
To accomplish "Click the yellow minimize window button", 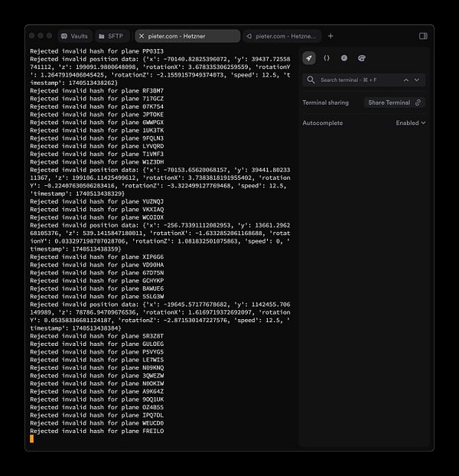I will pos(41,36).
